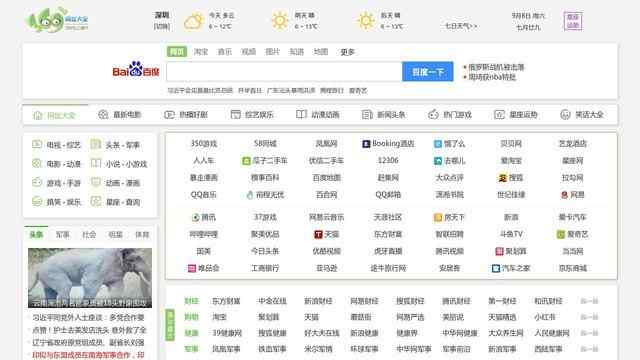Viewport: 640px width, 360px height.
Task: Select the 网页 search tab
Action: 177,51
